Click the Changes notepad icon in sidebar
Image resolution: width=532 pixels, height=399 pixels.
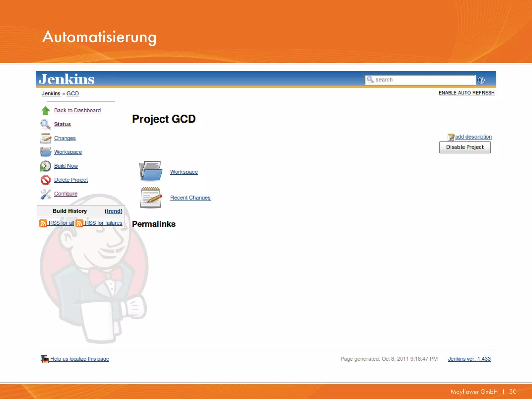pos(45,138)
